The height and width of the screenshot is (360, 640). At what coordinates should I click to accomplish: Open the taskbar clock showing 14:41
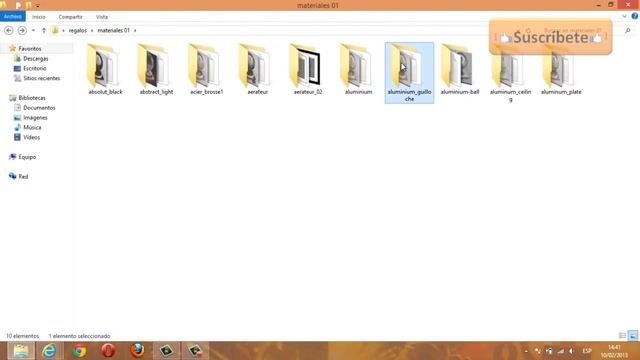pyautogui.click(x=614, y=351)
